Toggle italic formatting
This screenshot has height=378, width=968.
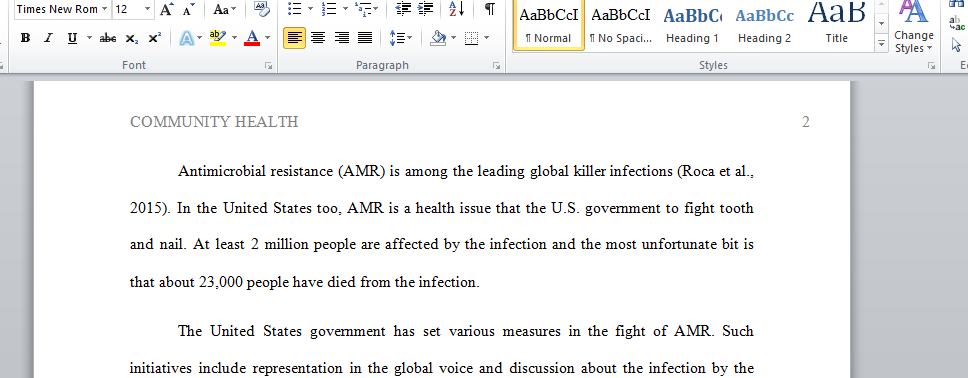(48, 38)
